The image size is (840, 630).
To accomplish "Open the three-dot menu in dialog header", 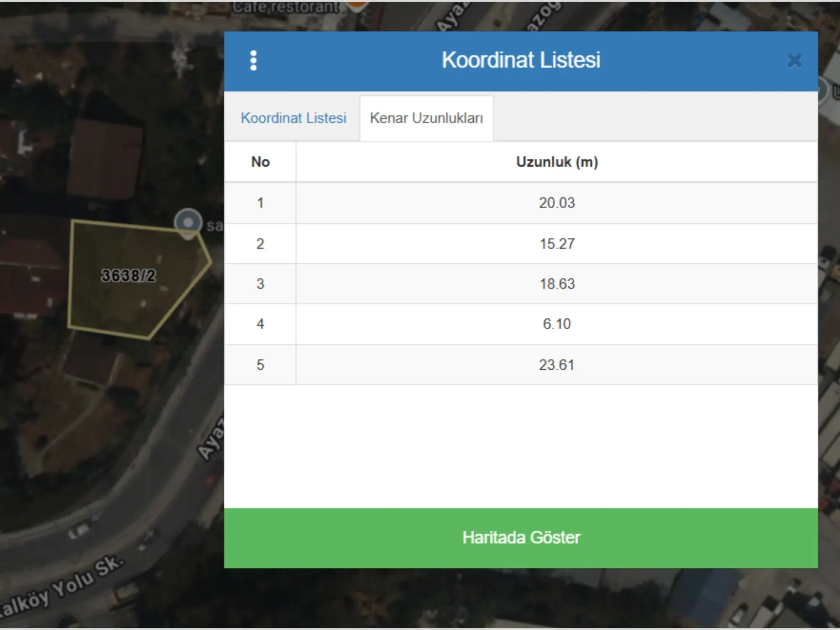I will [253, 60].
